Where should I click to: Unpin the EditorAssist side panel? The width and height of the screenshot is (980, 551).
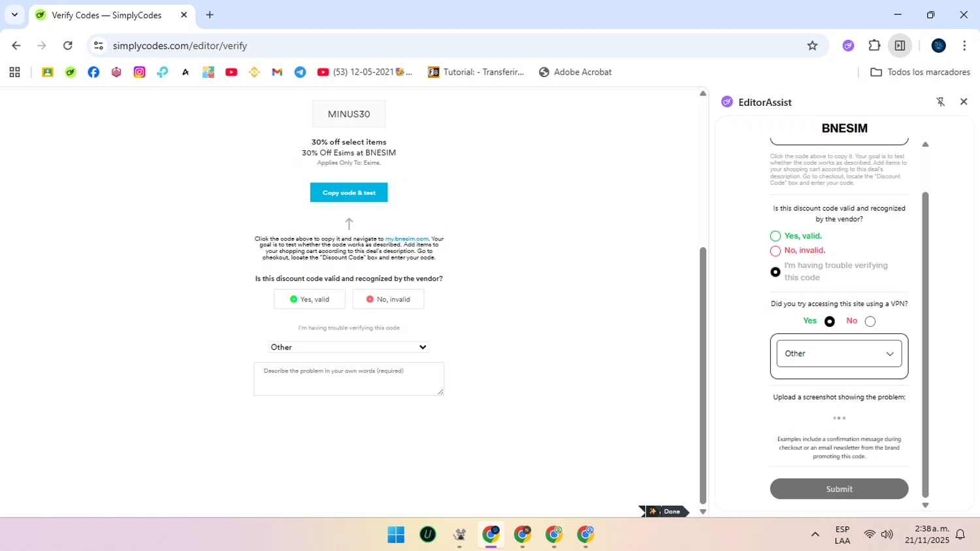(x=941, y=102)
